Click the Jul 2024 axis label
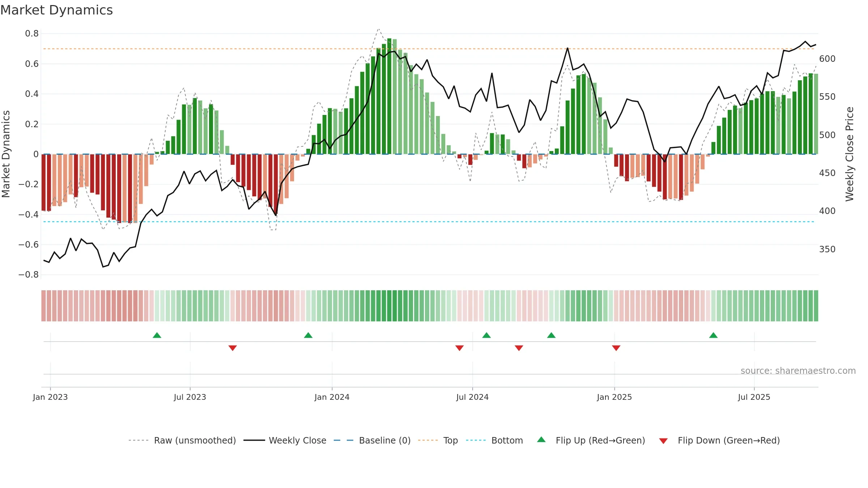 click(x=472, y=397)
